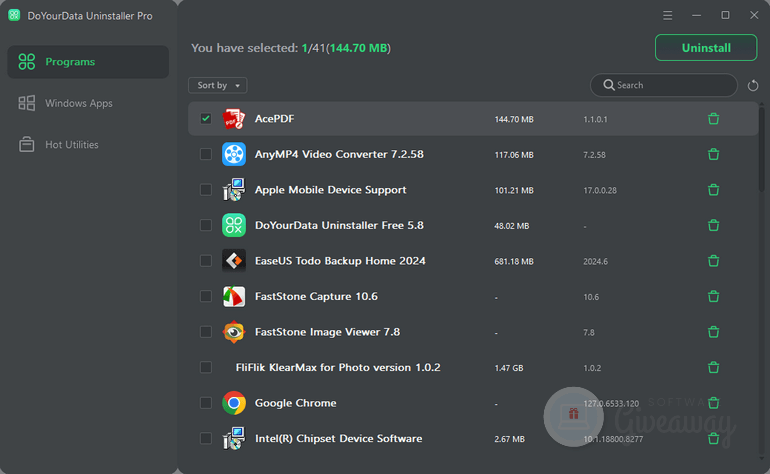Select the AnyMP4 Video Converter 7.2.58 name
770x474 pixels.
pyautogui.click(x=339, y=154)
